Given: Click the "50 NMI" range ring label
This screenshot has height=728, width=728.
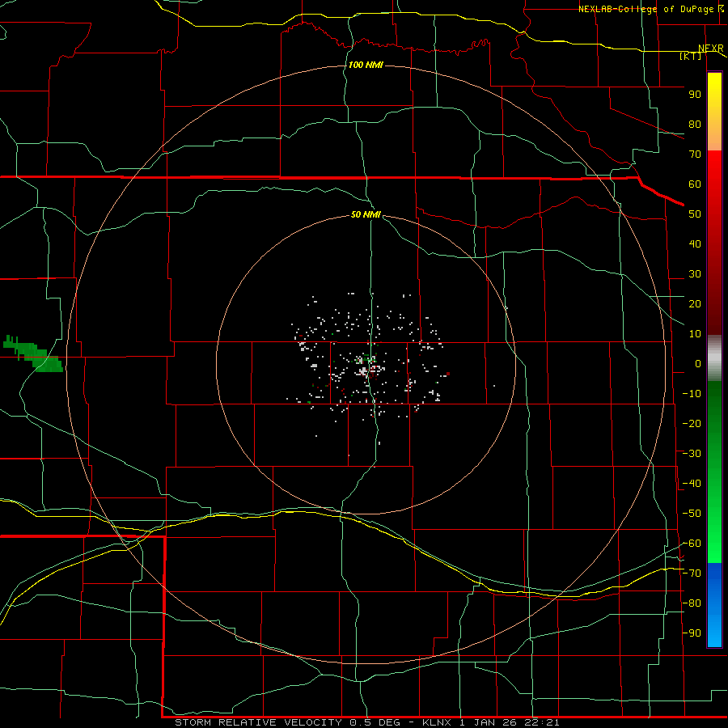Looking at the screenshot, I should 366,214.
